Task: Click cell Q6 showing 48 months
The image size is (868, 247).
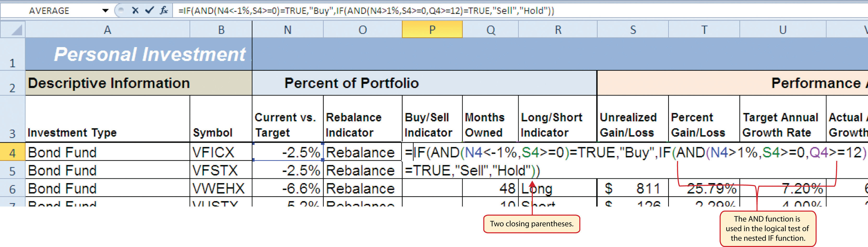Action: 490,189
